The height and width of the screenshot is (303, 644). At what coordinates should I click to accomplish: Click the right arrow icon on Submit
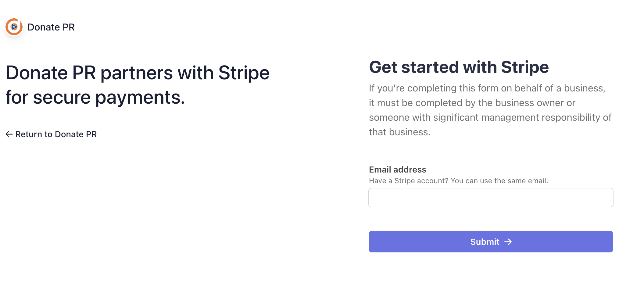508,242
